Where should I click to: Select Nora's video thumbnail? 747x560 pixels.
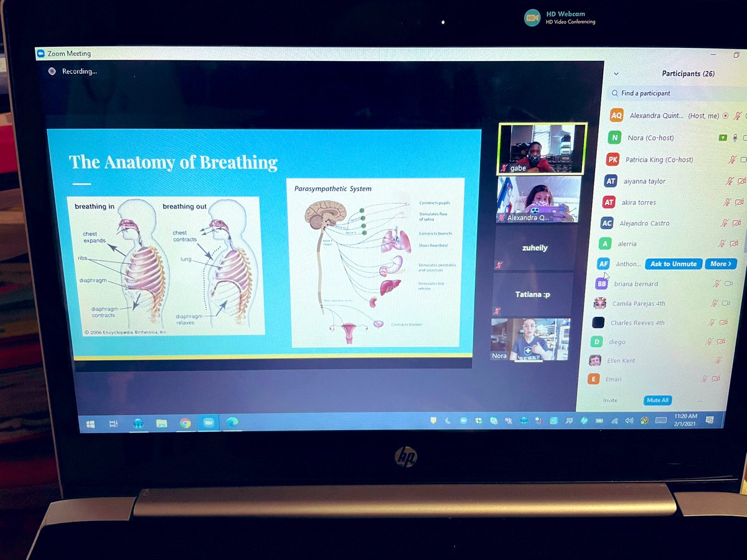click(530, 340)
